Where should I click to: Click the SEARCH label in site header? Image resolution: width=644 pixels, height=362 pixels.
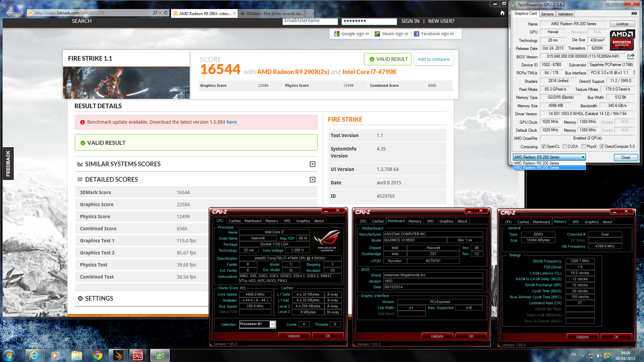[82, 21]
